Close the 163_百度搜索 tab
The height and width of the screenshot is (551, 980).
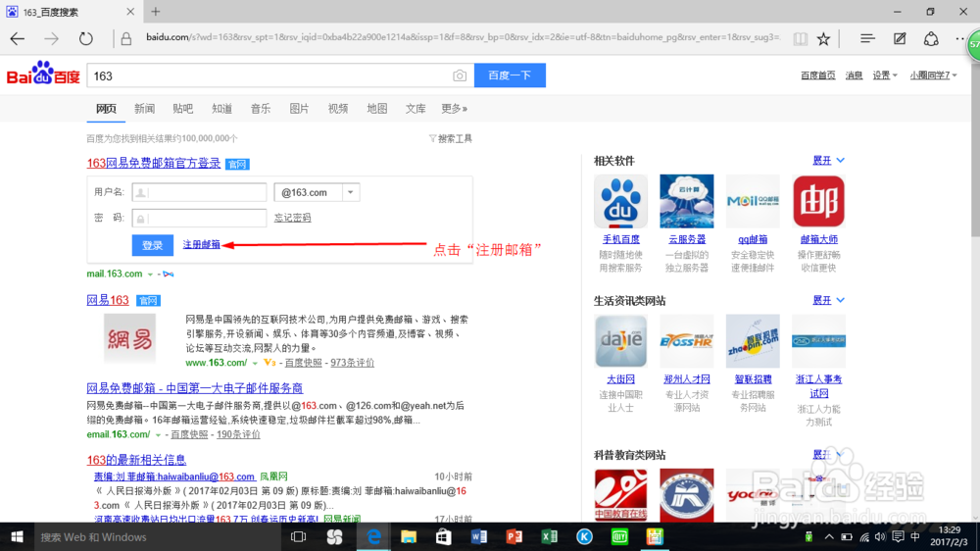(130, 11)
